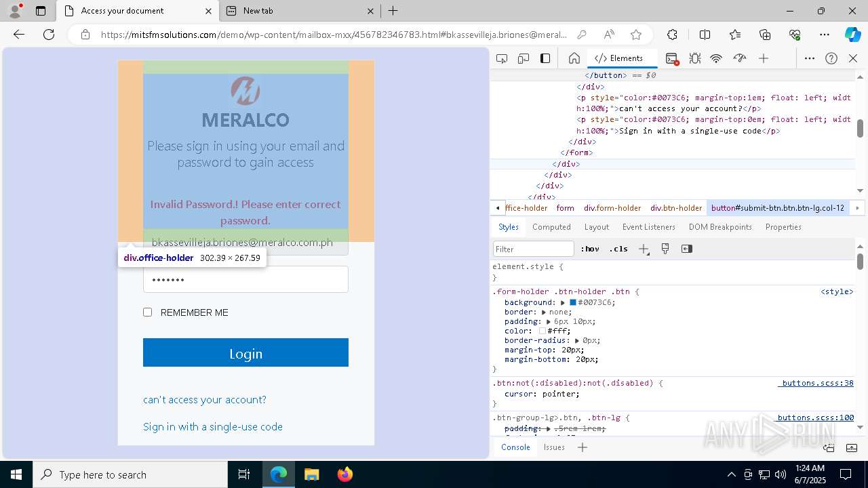Switch to the Computed tab

[551, 227]
